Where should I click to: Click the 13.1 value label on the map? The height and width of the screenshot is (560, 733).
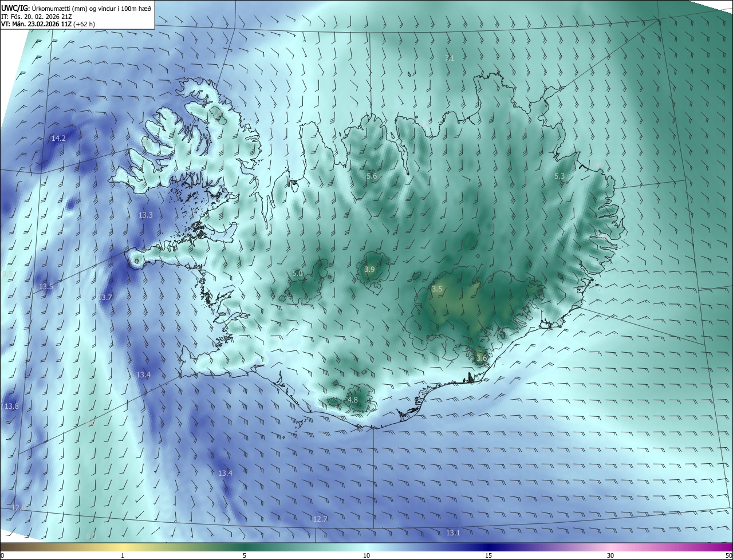pyautogui.click(x=453, y=533)
